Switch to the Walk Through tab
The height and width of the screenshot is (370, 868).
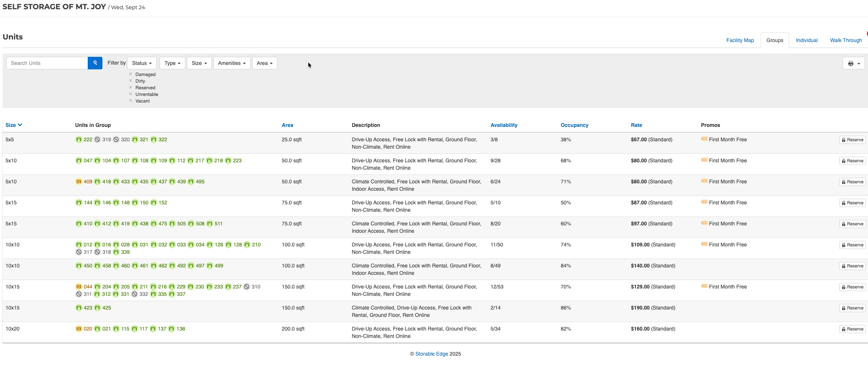pos(846,41)
